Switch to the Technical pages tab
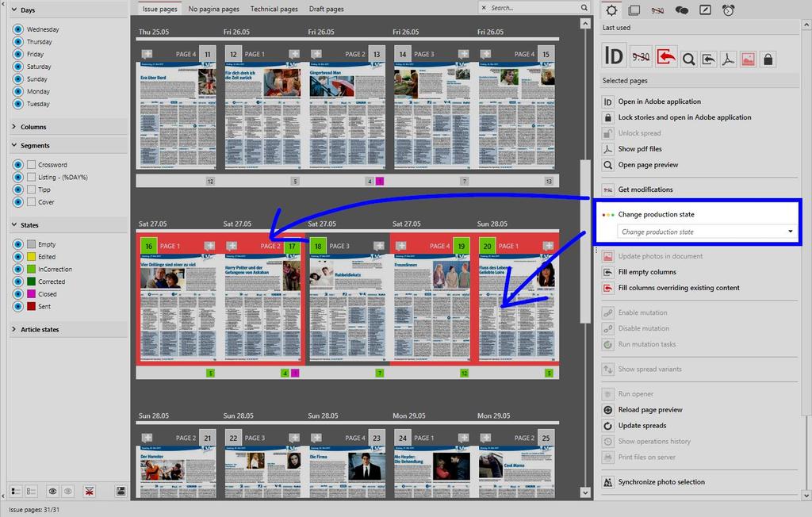The width and height of the screenshot is (812, 517). (274, 9)
